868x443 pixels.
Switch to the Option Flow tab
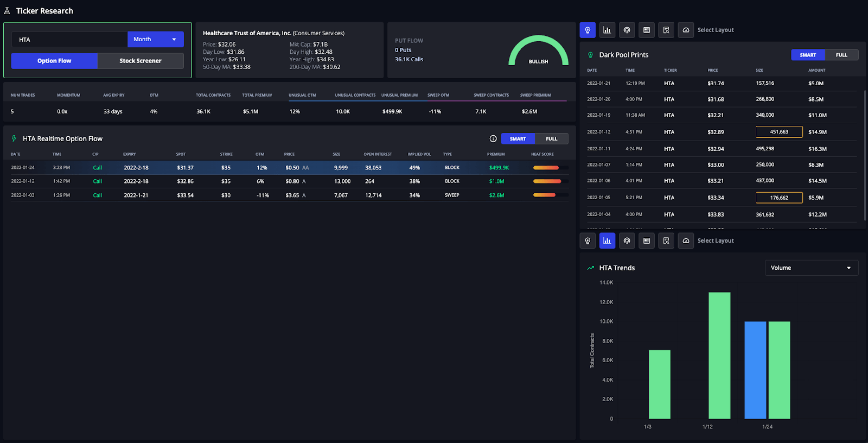coord(54,61)
